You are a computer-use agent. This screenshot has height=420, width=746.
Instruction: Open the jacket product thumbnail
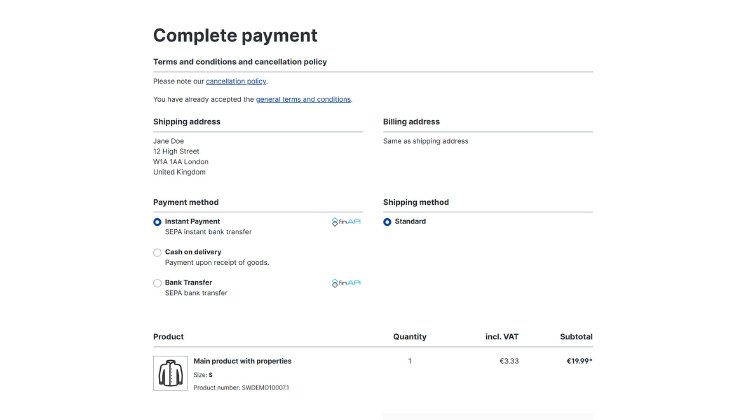click(170, 373)
